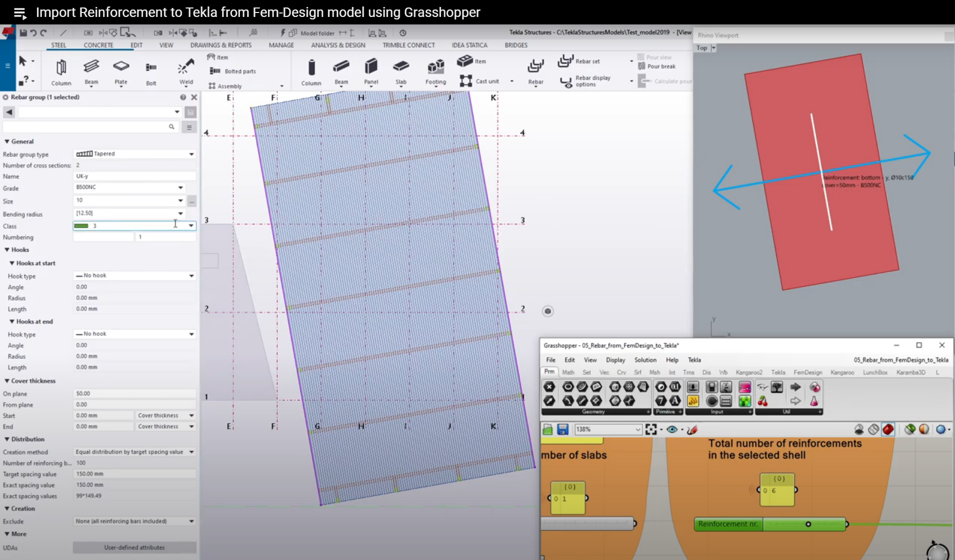Click the Class color swatch

click(81, 226)
